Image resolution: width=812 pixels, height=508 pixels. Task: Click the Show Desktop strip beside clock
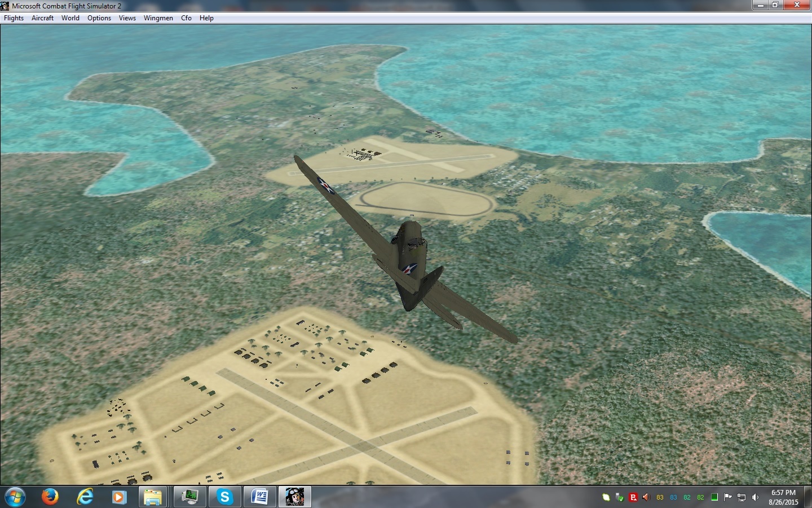[808, 497]
